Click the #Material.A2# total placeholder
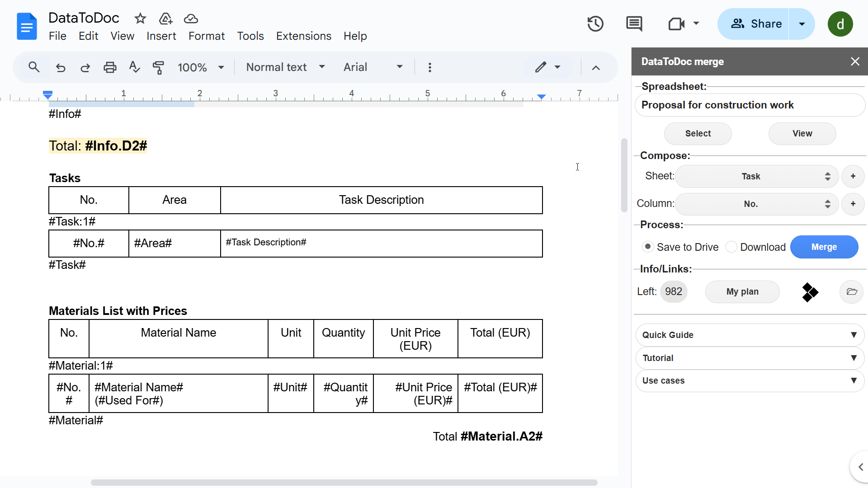The image size is (868, 488). [501, 436]
